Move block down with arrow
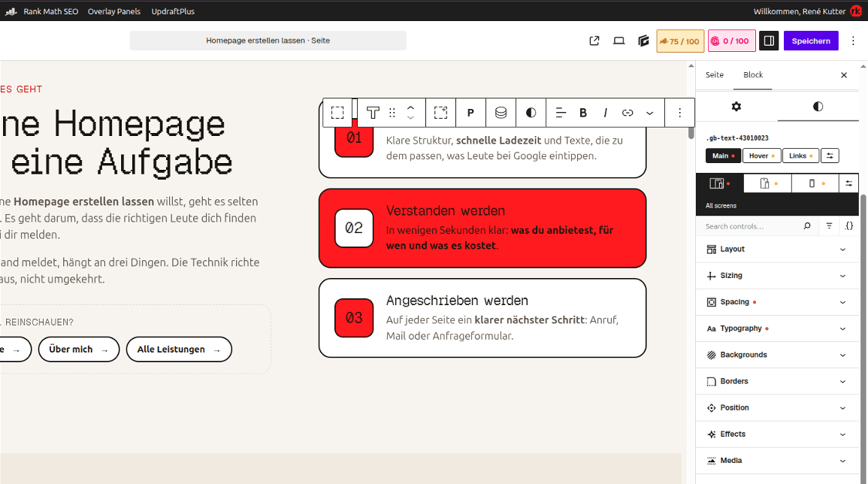Viewport: 868px width, 484px height. click(411, 118)
